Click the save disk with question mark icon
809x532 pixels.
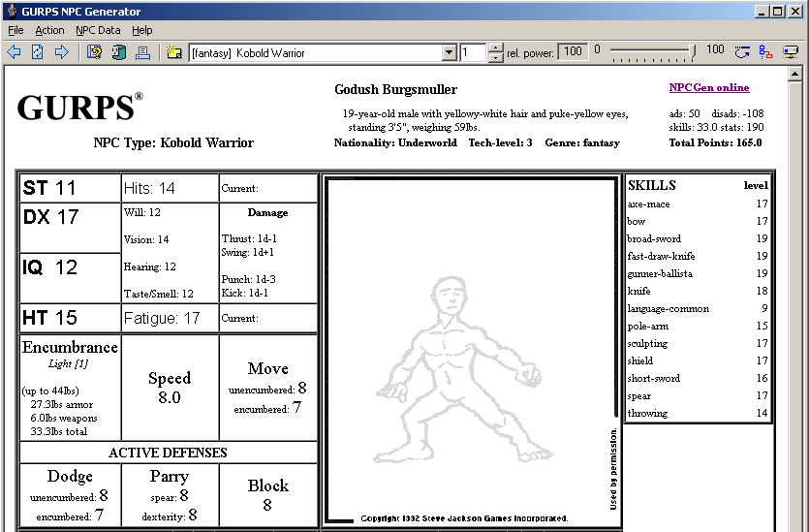94,52
